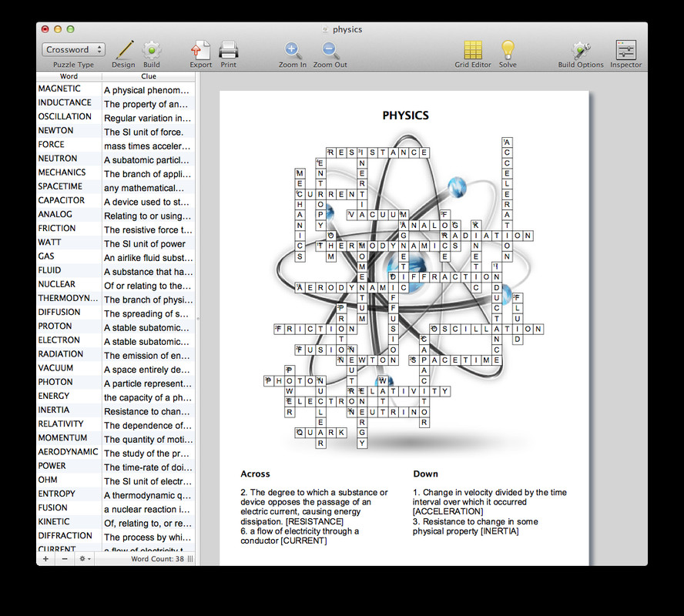Viewport: 684px width, 616px height.
Task: Show the Inspector panel
Action: [x=626, y=54]
